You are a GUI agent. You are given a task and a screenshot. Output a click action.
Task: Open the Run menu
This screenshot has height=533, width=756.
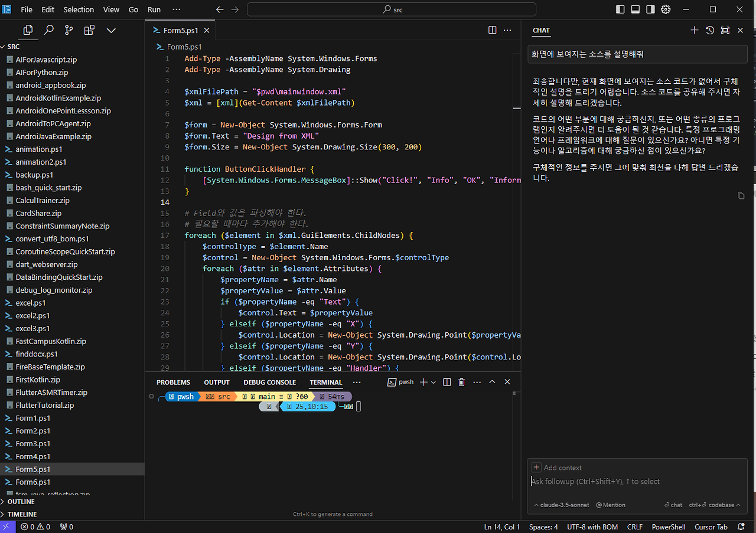tap(154, 9)
